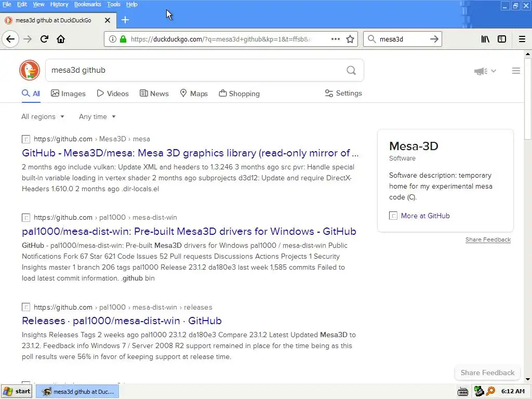Click favicon beside mesa-dist-win result URL
This screenshot has width=532, height=399.
[26, 218]
